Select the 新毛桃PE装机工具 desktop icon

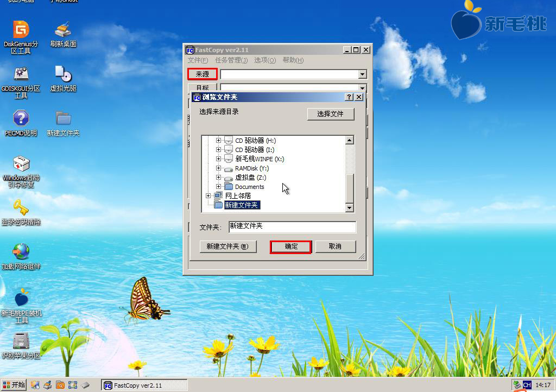coord(21,306)
